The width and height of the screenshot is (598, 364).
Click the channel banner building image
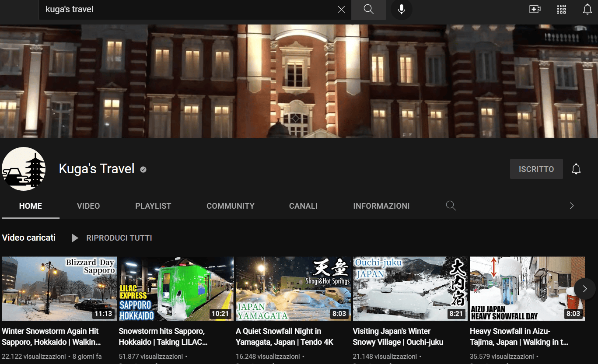(x=299, y=81)
